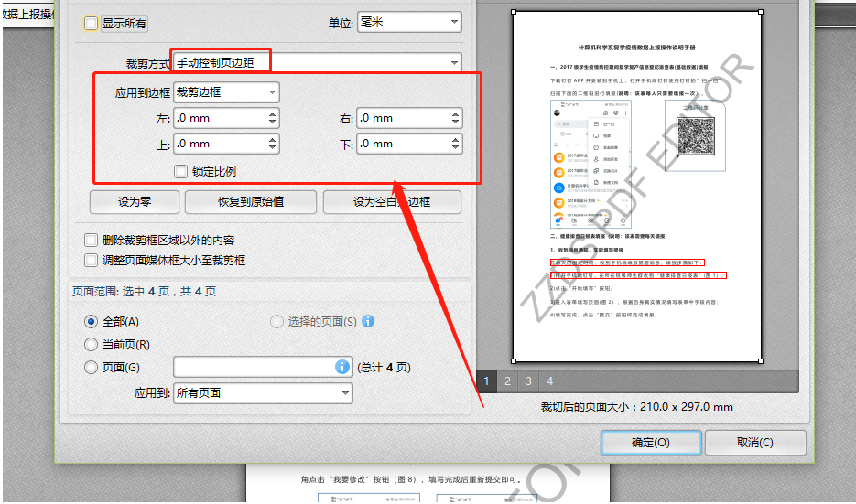Switch preview to page 2 tab

(508, 381)
